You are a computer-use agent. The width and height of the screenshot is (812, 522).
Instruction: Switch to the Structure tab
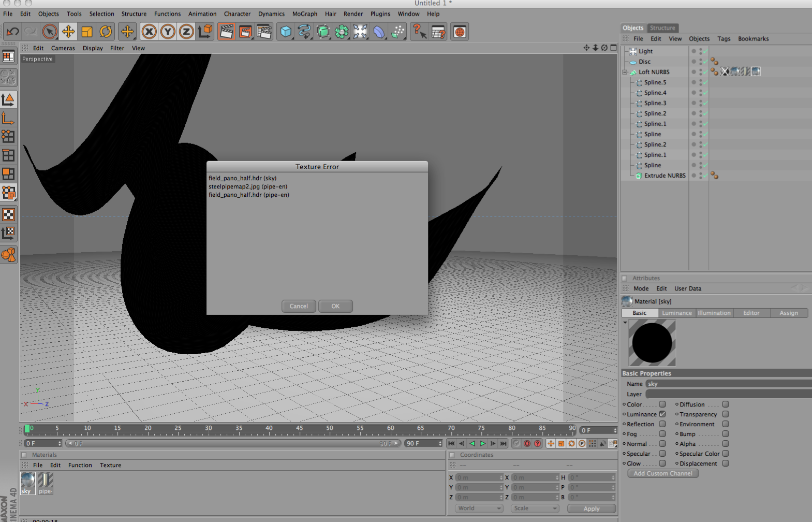pyautogui.click(x=662, y=28)
